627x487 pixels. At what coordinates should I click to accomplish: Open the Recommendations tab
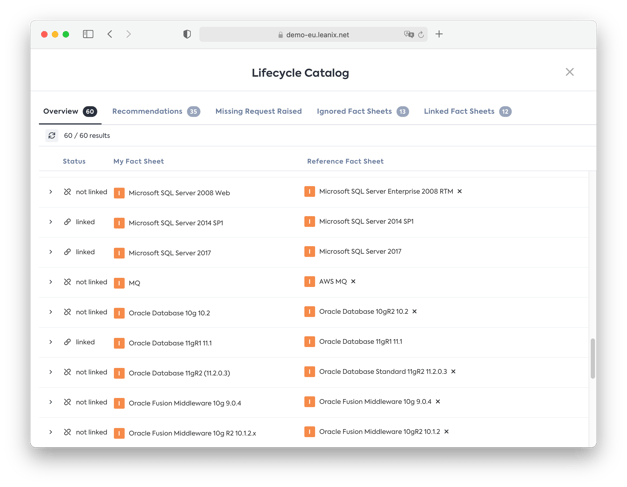(x=156, y=112)
